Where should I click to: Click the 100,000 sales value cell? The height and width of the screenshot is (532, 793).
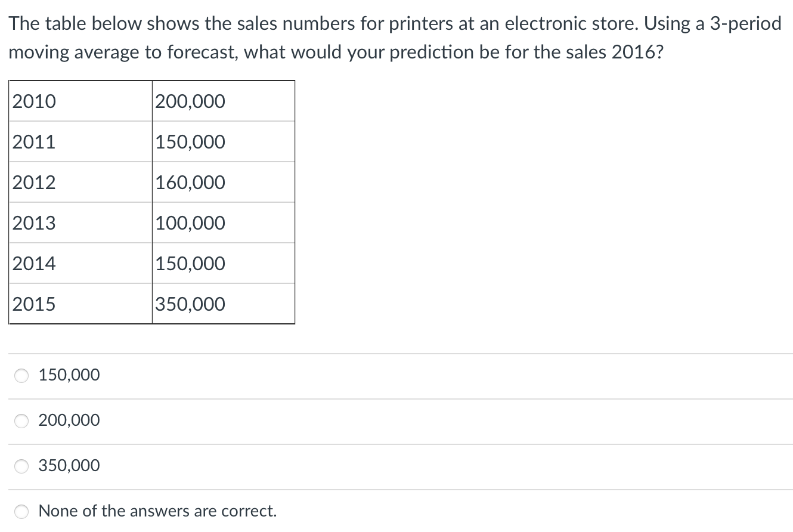coord(224,223)
